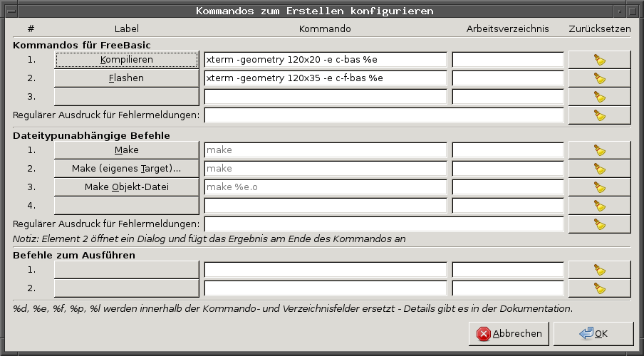Click the Flashen working directory field

point(508,78)
